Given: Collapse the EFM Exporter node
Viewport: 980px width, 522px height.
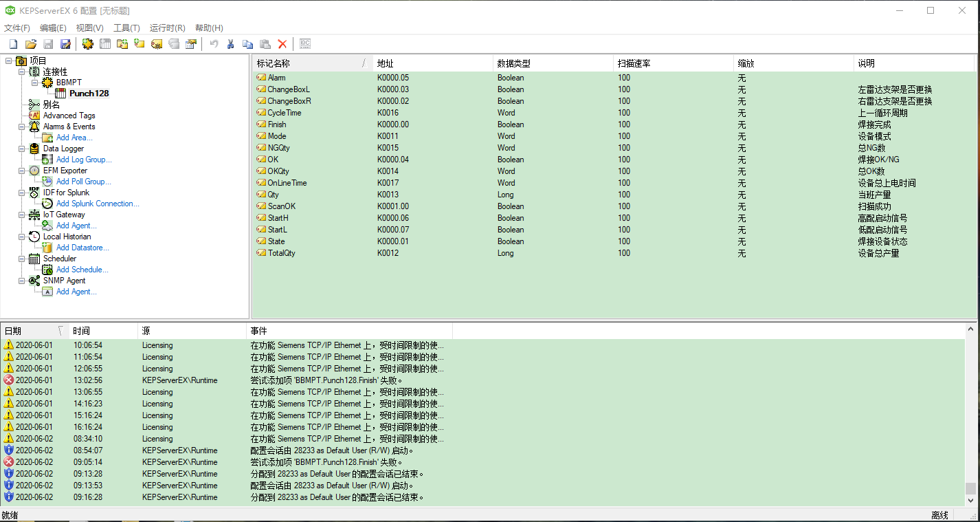Looking at the screenshot, I should [22, 171].
